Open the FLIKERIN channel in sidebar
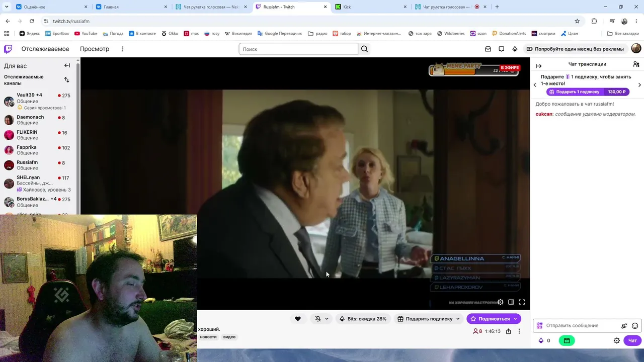Image resolution: width=644 pixels, height=362 pixels. [38, 135]
